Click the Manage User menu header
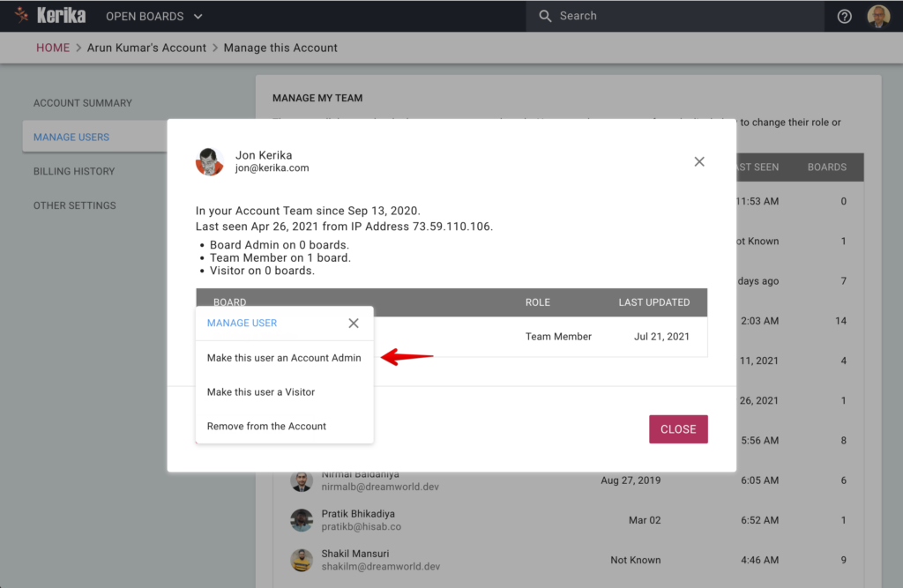The height and width of the screenshot is (588, 903). [x=242, y=323]
